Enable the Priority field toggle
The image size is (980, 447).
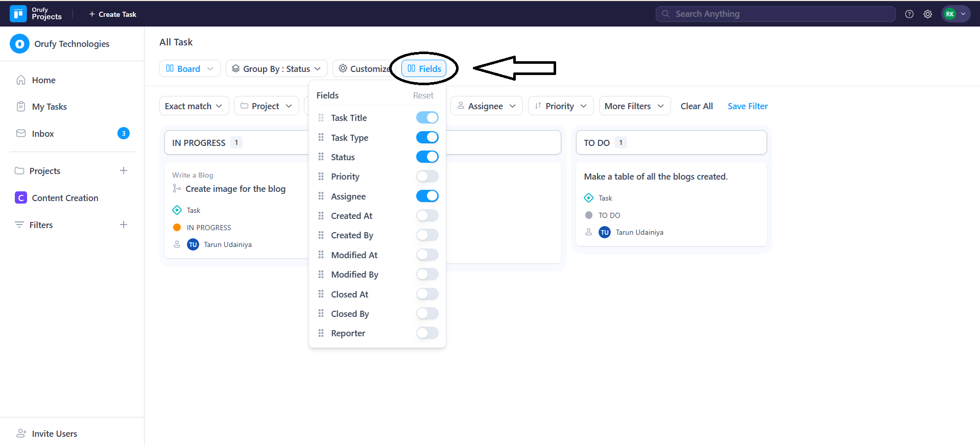pyautogui.click(x=427, y=177)
